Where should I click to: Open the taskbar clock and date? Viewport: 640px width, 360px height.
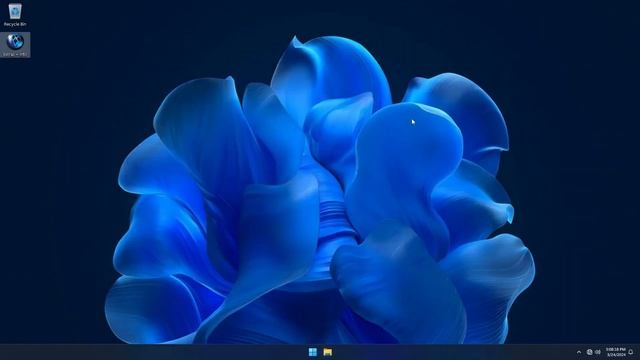click(x=616, y=352)
